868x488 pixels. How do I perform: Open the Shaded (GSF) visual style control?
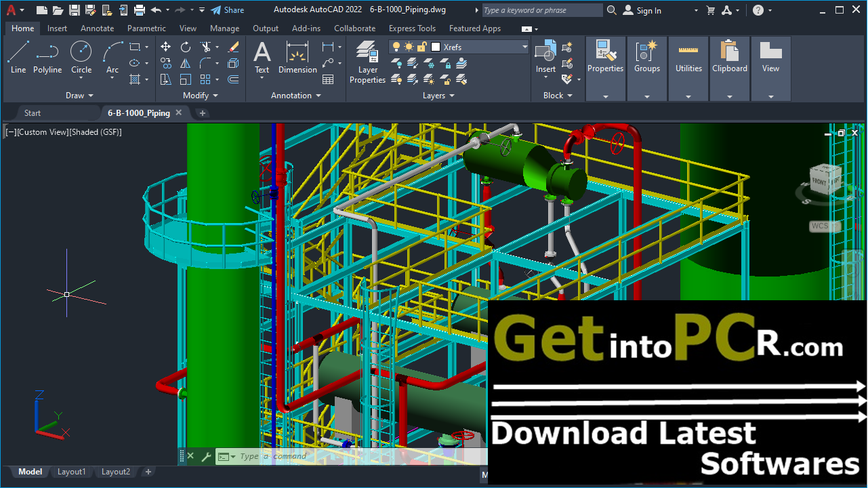click(96, 132)
